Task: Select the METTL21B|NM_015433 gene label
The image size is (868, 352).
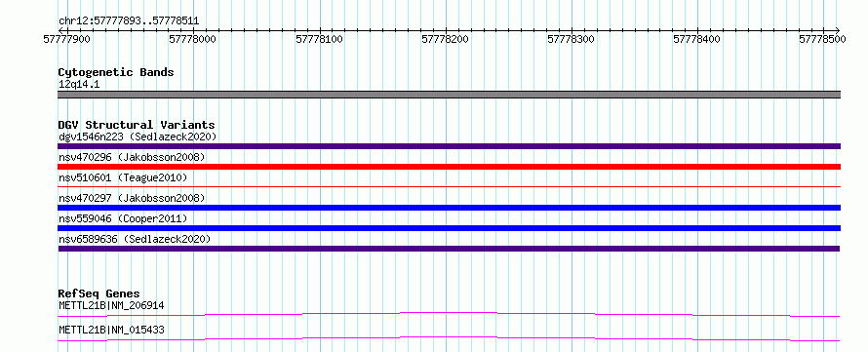Action: pos(111,331)
